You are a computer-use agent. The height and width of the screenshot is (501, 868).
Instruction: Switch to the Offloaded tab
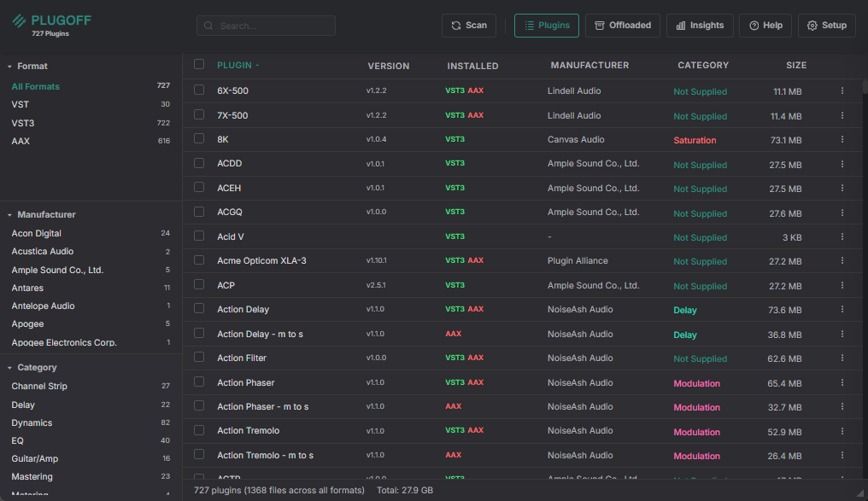tap(623, 26)
